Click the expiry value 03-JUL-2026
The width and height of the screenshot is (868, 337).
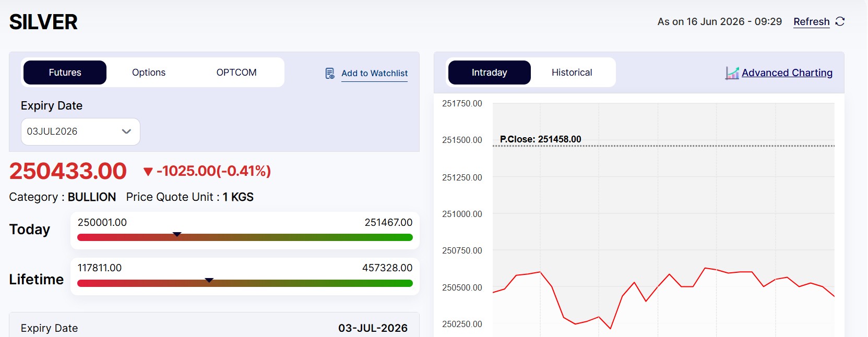point(373,328)
